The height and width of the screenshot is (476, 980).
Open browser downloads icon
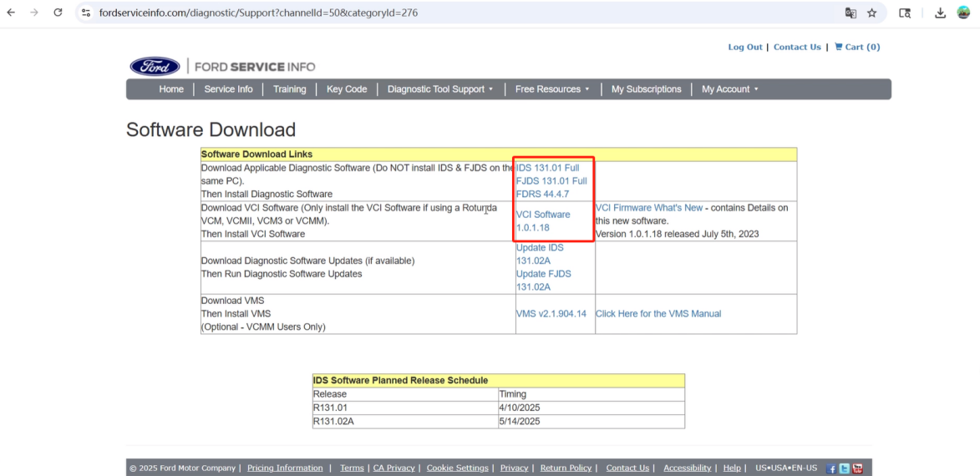[940, 13]
